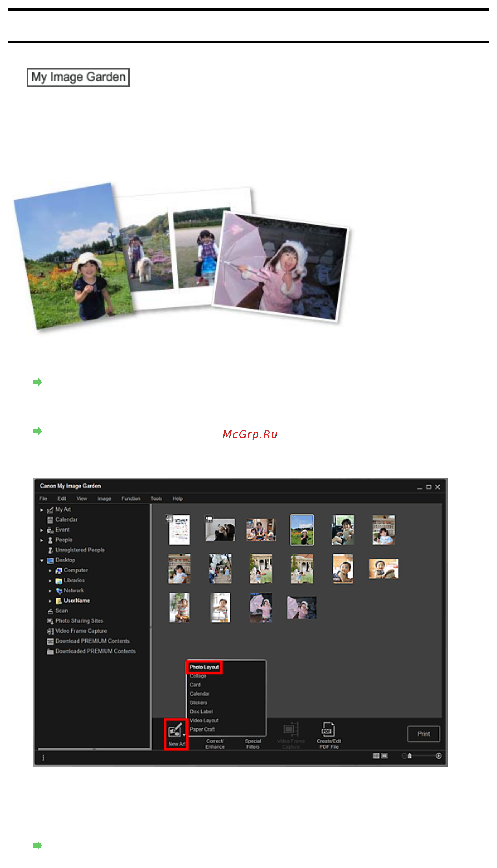Select the Network icon in tree
Viewport: 497px width, 868px height.
59,591
